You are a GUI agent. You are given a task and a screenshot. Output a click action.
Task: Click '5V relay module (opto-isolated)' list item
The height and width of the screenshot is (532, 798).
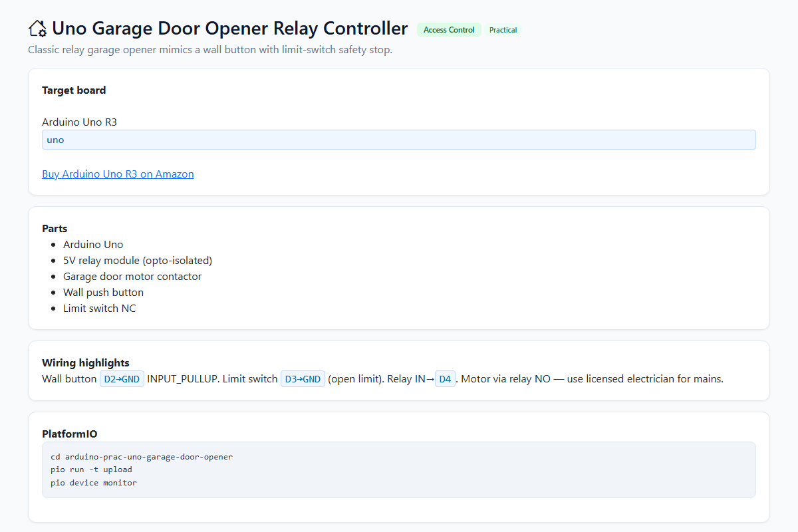tap(138, 261)
